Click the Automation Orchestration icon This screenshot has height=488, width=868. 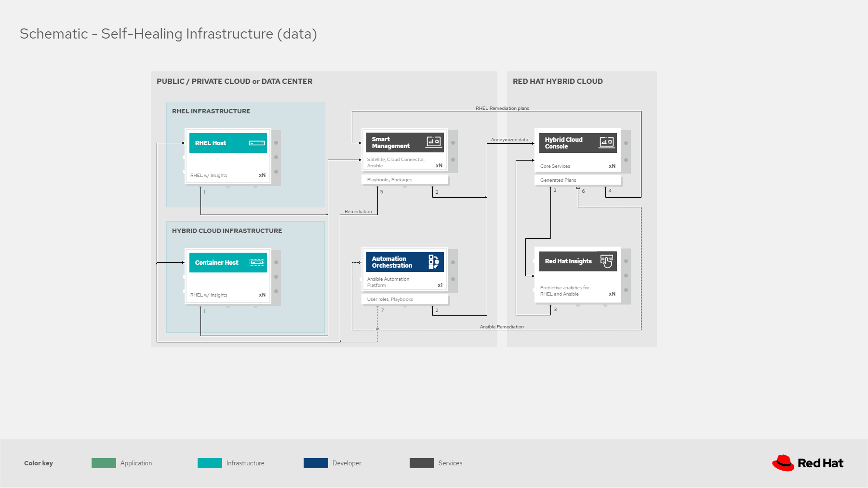point(433,262)
